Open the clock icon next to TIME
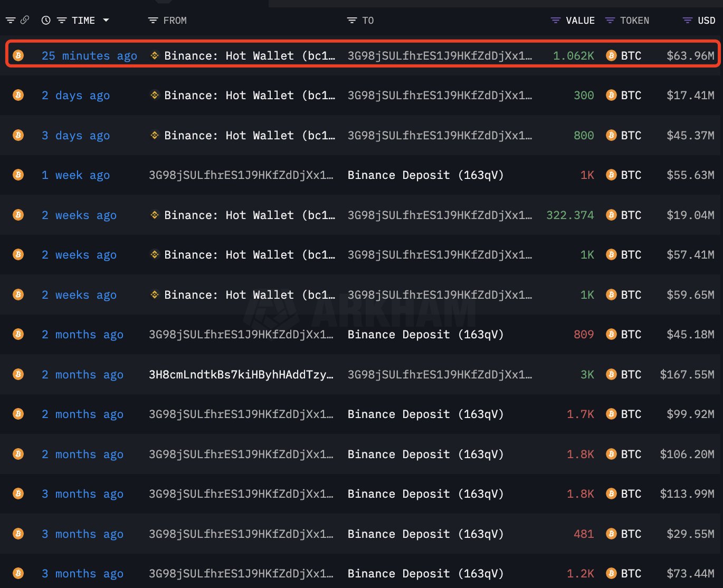Screen dimensions: 723x588 point(45,20)
